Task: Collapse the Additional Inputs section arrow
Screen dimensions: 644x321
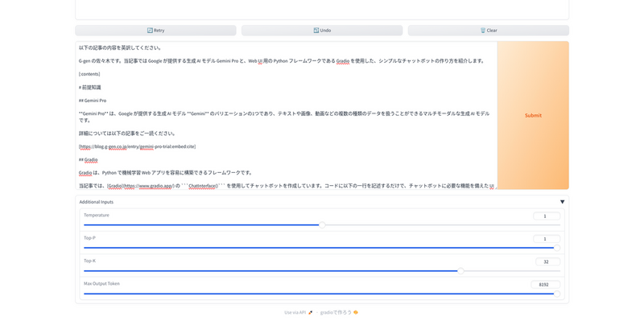Action: tap(562, 202)
